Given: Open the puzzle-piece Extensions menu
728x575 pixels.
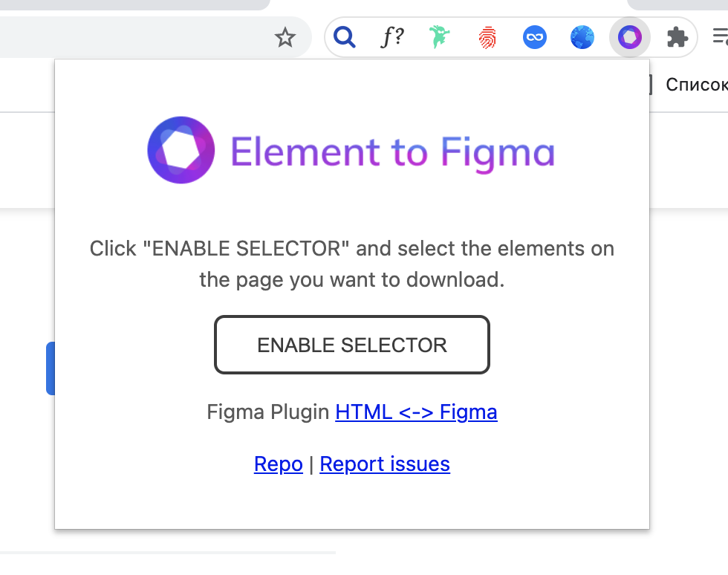Looking at the screenshot, I should [x=677, y=37].
